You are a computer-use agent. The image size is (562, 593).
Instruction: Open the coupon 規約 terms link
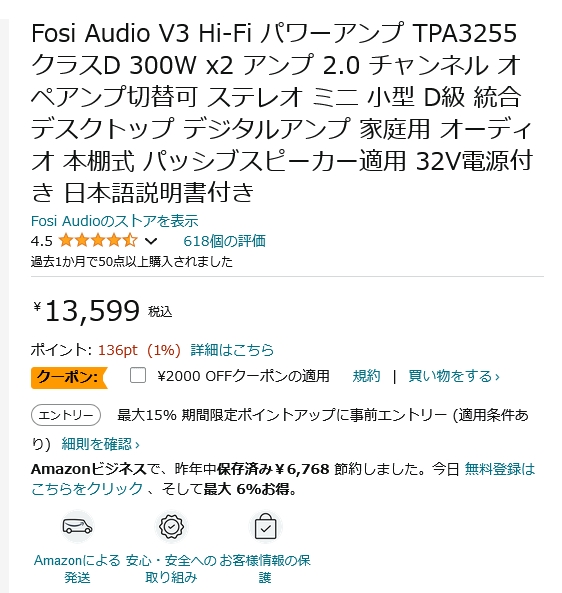click(x=366, y=376)
